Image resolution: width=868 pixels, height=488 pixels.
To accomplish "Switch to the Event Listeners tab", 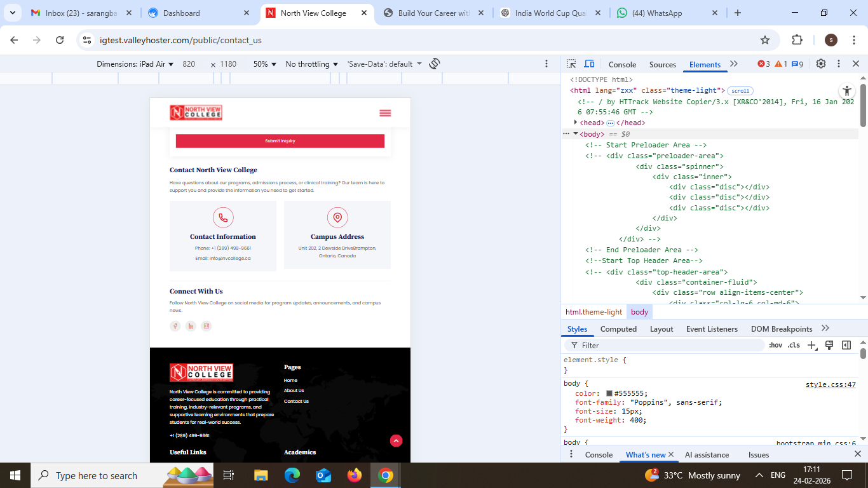I will (712, 329).
